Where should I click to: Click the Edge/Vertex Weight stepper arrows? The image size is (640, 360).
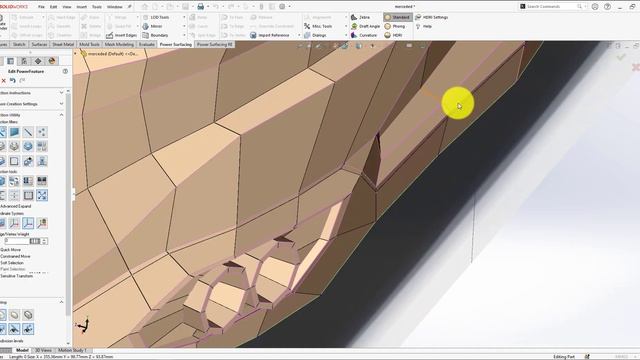pos(44,241)
